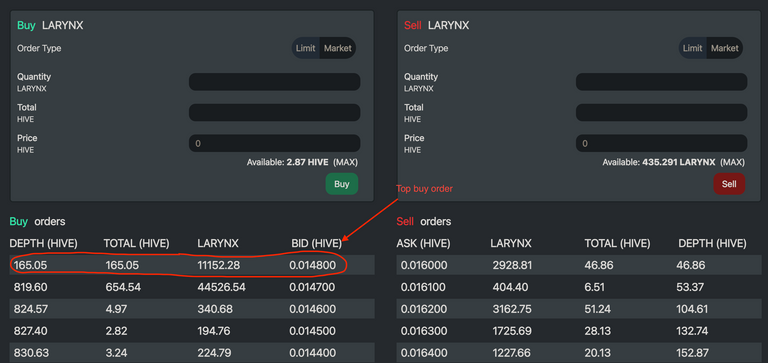Click the BID (HIVE) column header
768x363 pixels.
click(316, 243)
